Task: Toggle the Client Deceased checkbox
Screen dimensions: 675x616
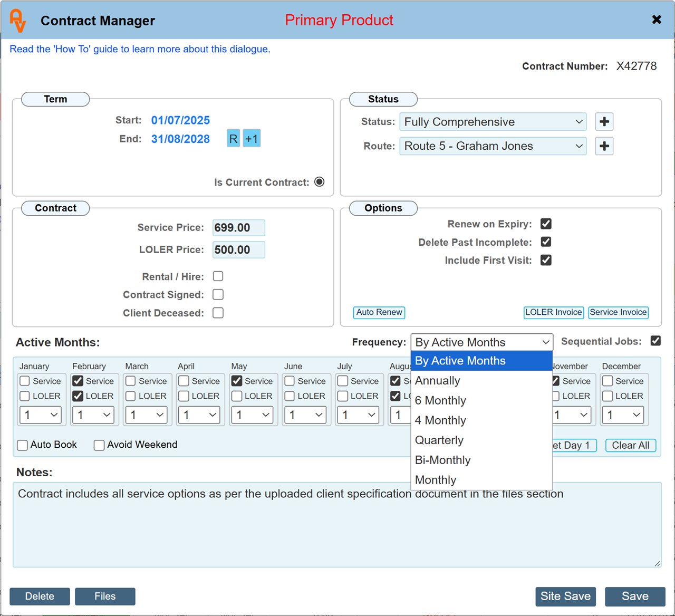Action: [218, 313]
